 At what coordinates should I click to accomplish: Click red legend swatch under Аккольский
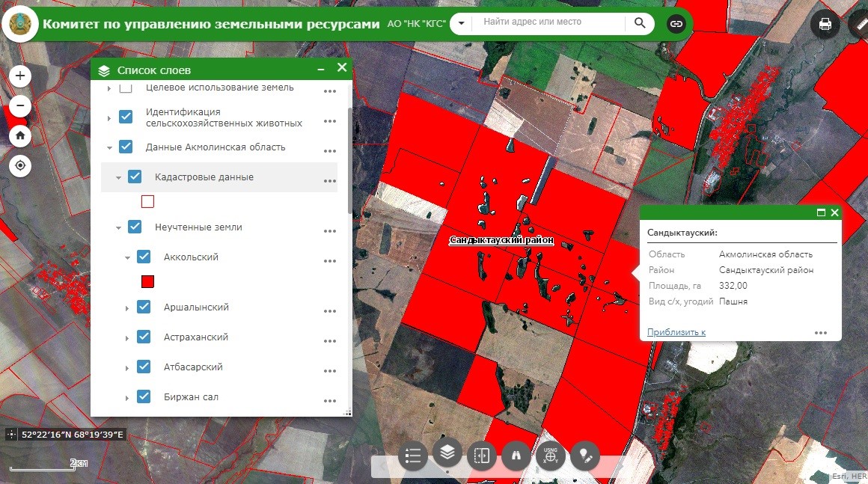tap(147, 281)
